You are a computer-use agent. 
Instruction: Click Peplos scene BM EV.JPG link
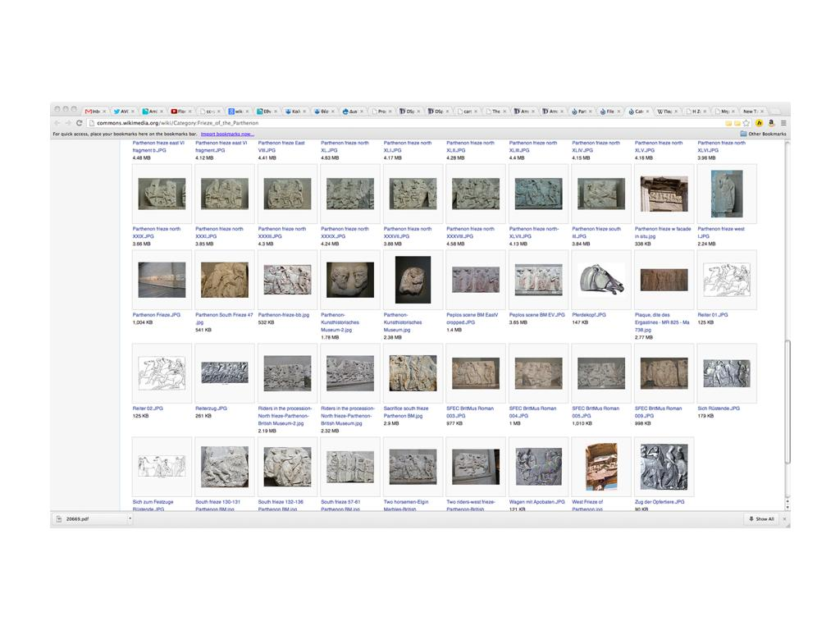click(536, 315)
